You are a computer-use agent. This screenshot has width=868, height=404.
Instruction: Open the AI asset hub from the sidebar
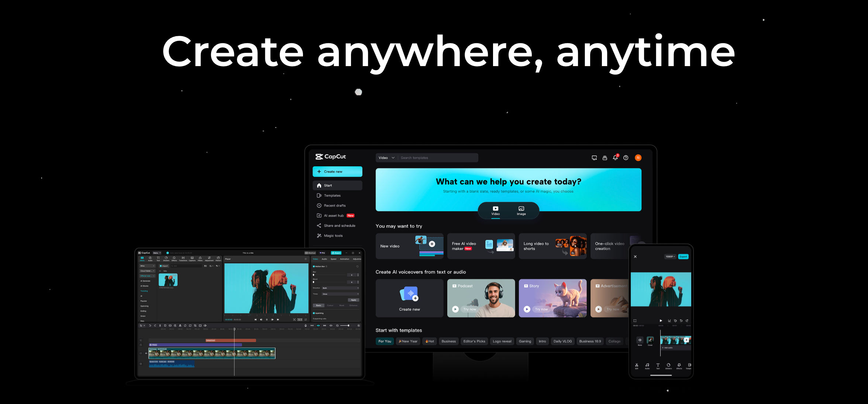click(334, 215)
